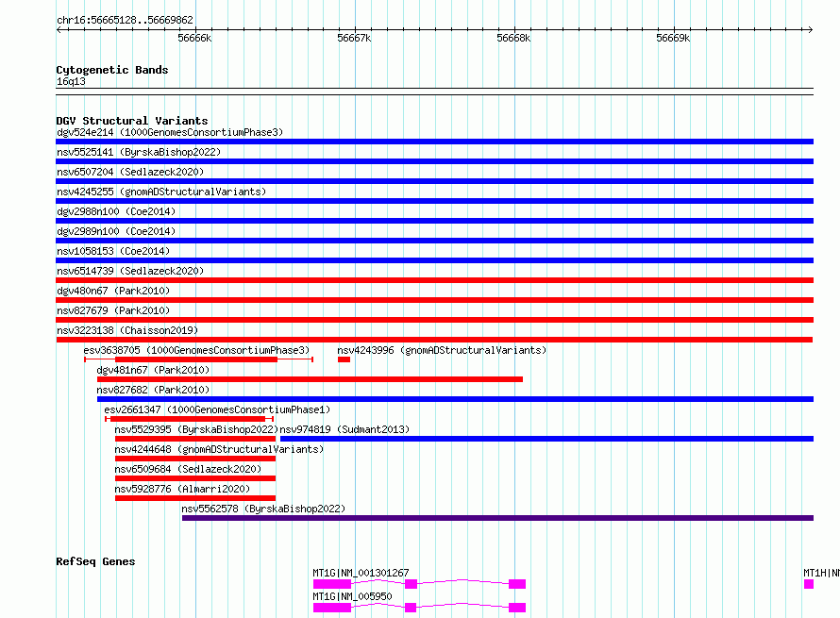Click the 56669k ruler tick label
This screenshot has height=618, width=840.
(x=673, y=39)
